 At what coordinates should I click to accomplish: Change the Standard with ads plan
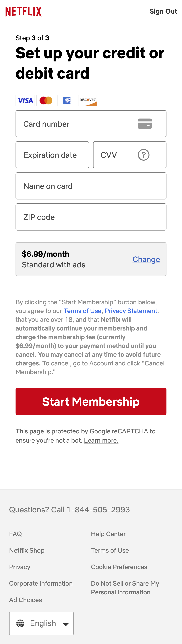146,259
